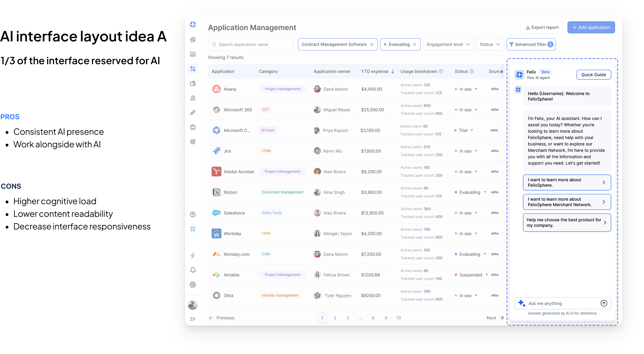Open Asana's In use status dropdown
Viewport: 644px width, 354px height.
(x=476, y=89)
